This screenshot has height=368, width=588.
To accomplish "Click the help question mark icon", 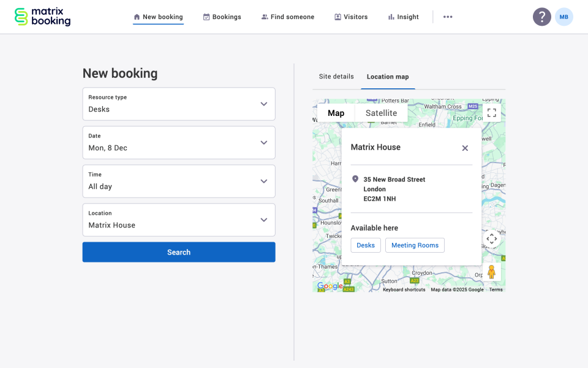I will click(542, 17).
